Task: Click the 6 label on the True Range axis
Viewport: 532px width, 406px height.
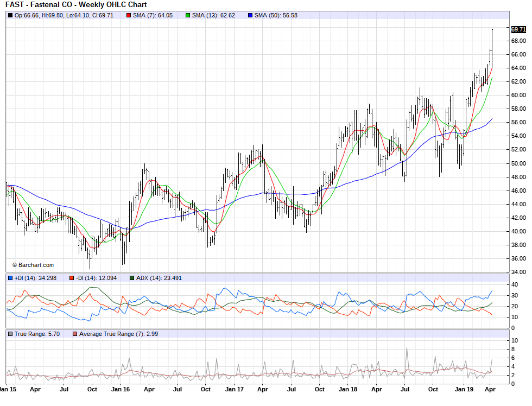Action: pos(513,358)
